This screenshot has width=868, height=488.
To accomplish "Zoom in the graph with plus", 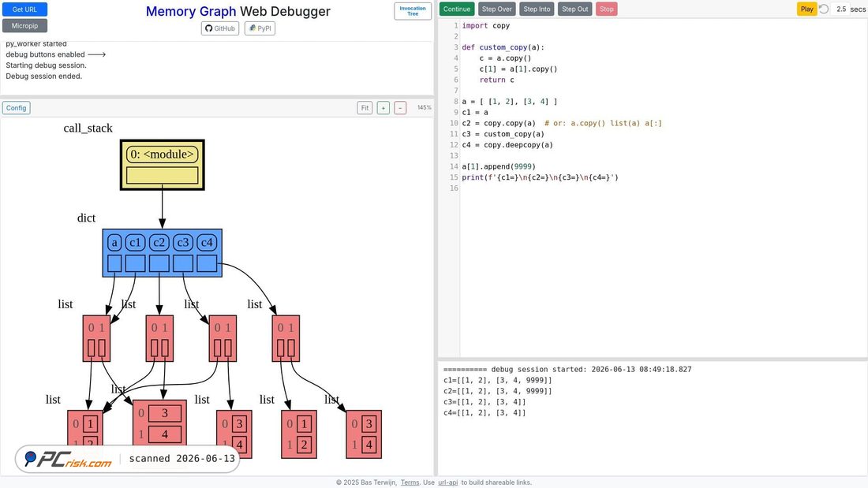I will pyautogui.click(x=383, y=108).
